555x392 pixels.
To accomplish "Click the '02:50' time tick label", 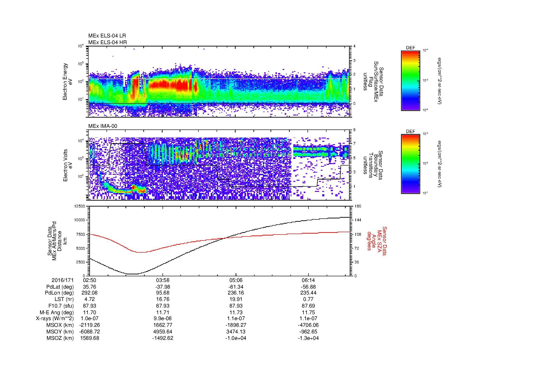I will 90,280.
